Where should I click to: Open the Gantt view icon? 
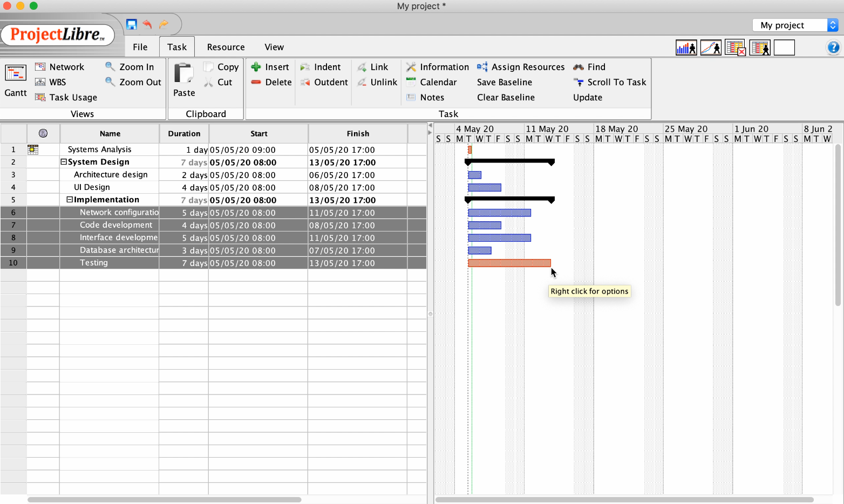tap(16, 80)
